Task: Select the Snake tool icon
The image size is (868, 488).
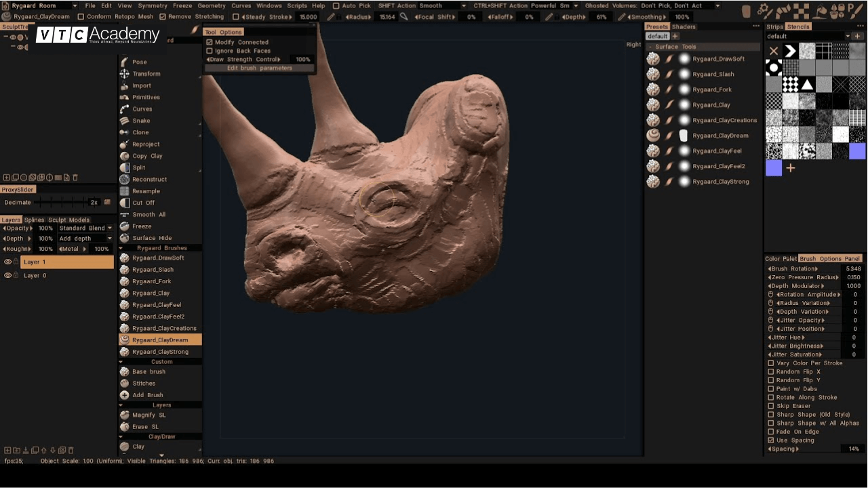Action: (x=125, y=121)
